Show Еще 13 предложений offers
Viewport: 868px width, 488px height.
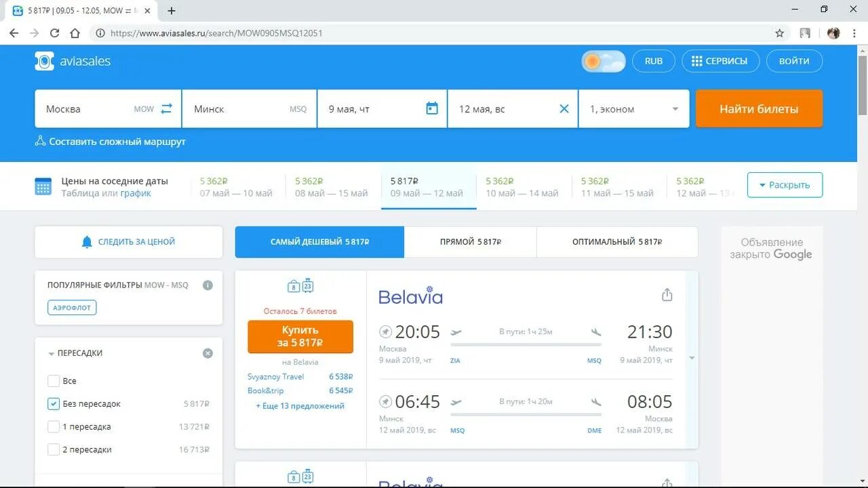tap(300, 406)
